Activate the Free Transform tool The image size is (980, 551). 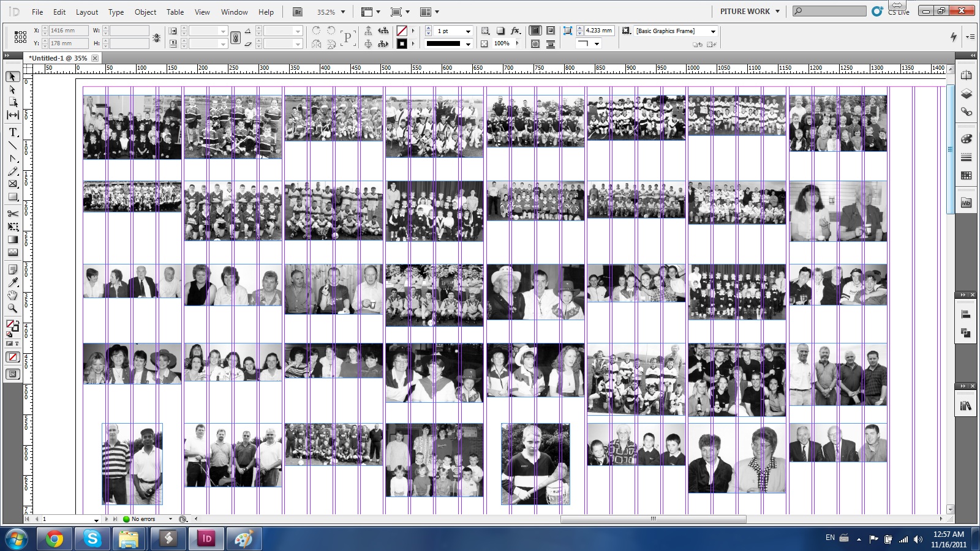(x=13, y=227)
